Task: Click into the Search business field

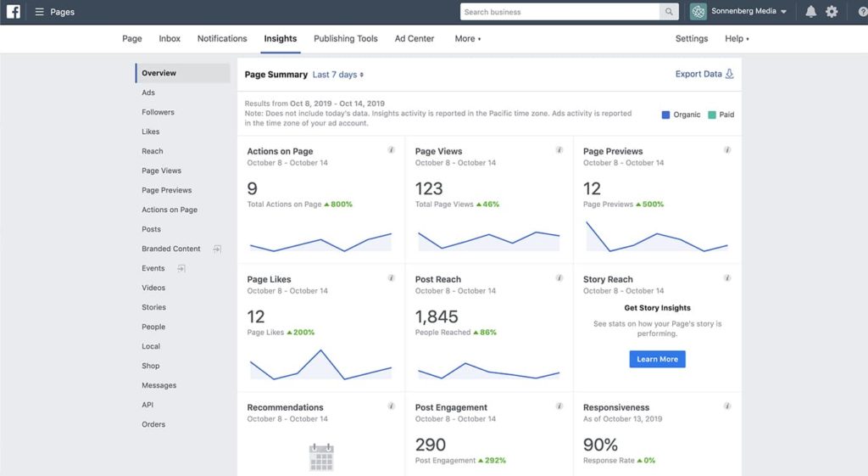Action: 559,12
